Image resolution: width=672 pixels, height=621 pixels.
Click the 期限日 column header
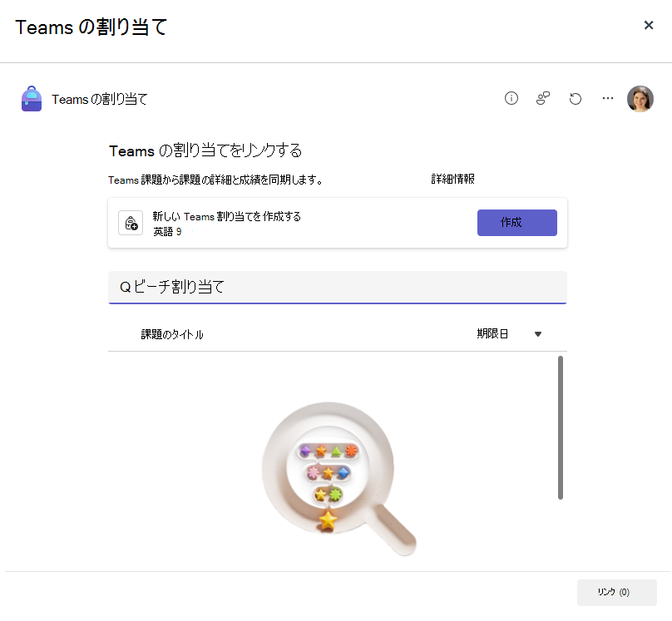coord(492,333)
